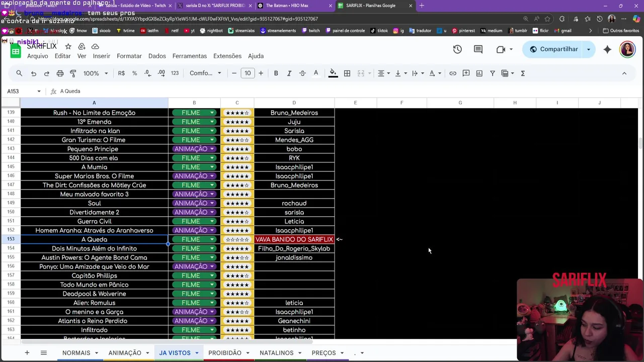This screenshot has width=644, height=362.
Task: Click the insert link icon
Action: click(x=453, y=73)
